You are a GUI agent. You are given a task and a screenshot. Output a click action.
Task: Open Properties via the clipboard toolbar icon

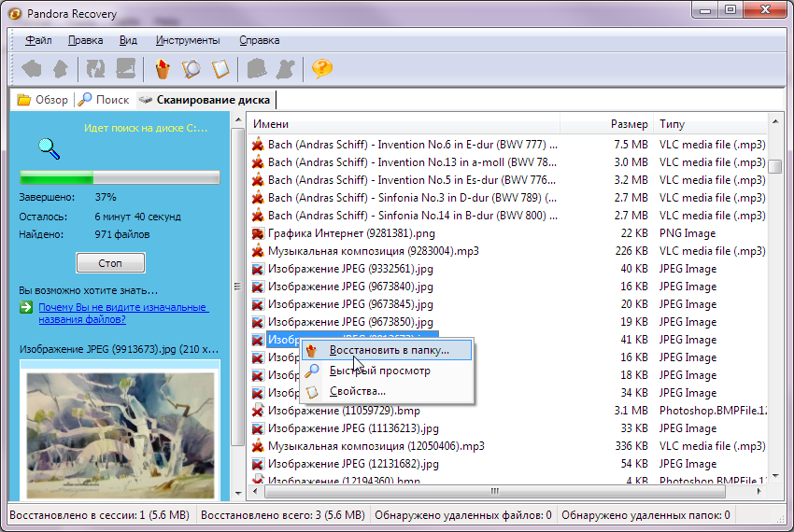click(x=220, y=69)
